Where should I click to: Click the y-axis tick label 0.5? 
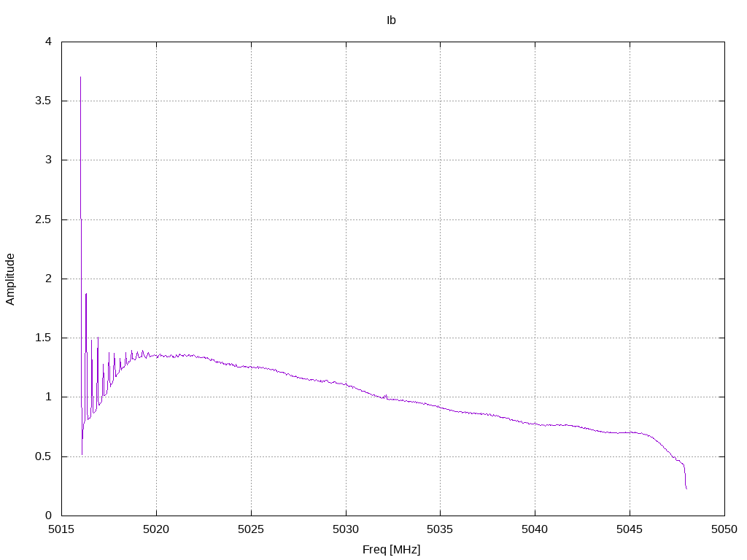coord(43,456)
